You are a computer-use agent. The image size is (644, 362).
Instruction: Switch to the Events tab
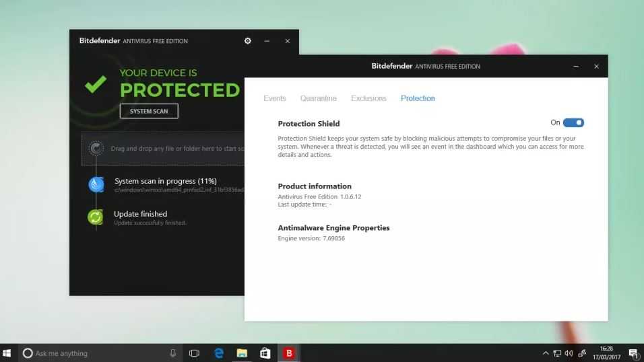(274, 98)
